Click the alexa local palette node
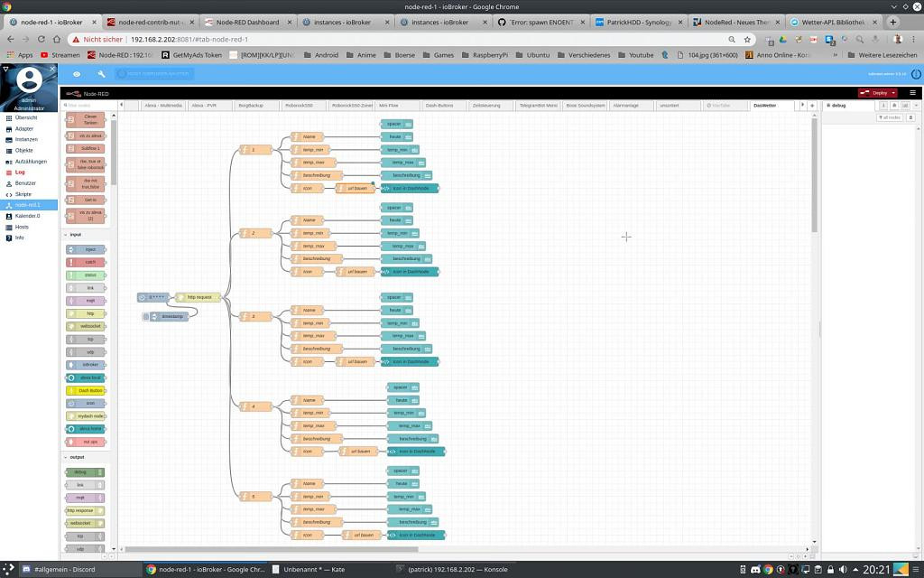The height and width of the screenshot is (578, 924). click(86, 378)
